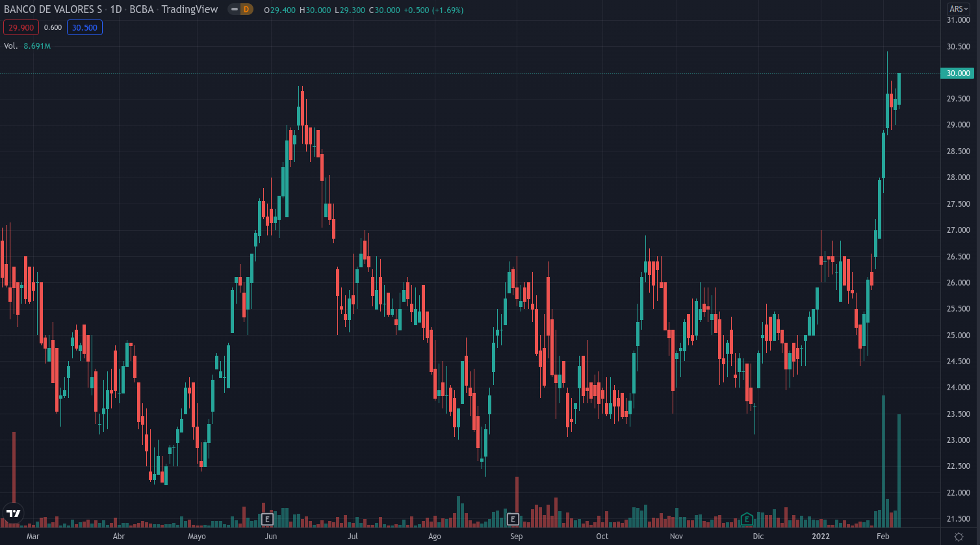Click the 22.000 price axis label
Screen dimensions: 980x545
(x=959, y=493)
